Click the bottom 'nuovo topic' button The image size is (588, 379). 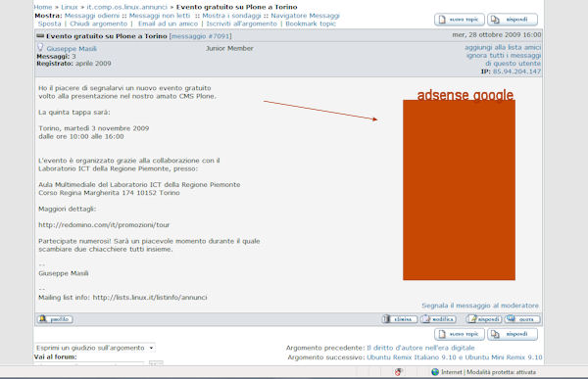pyautogui.click(x=460, y=334)
